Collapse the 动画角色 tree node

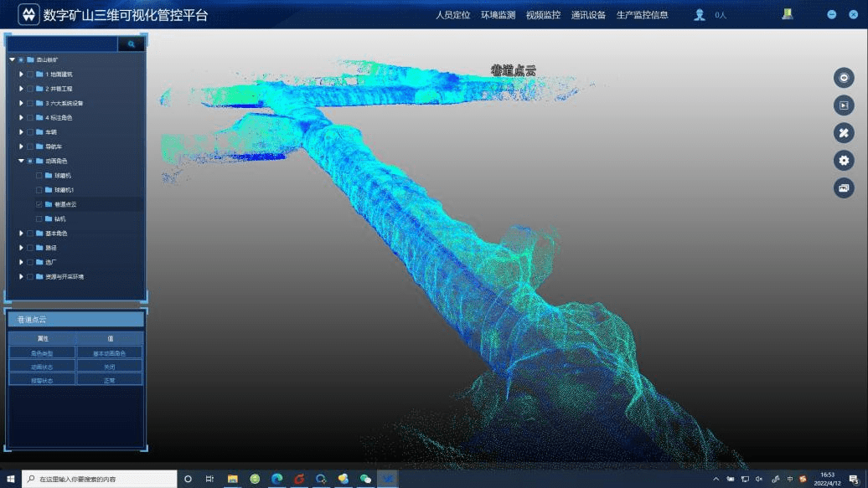(21, 161)
